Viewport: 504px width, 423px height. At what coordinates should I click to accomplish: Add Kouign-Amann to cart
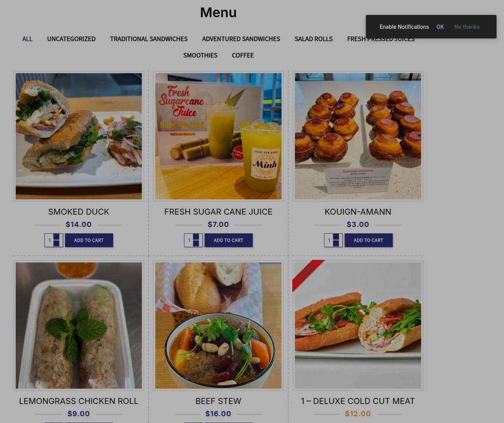pyautogui.click(x=368, y=240)
